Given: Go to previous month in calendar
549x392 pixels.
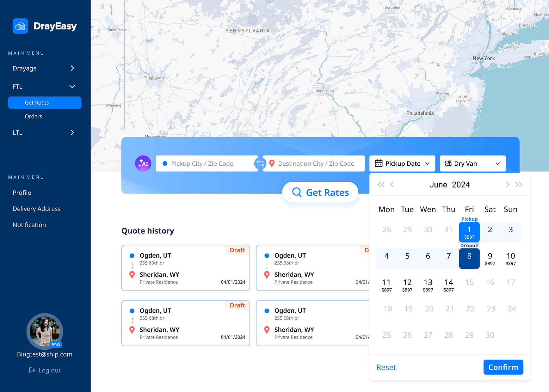Looking at the screenshot, I should coord(392,184).
